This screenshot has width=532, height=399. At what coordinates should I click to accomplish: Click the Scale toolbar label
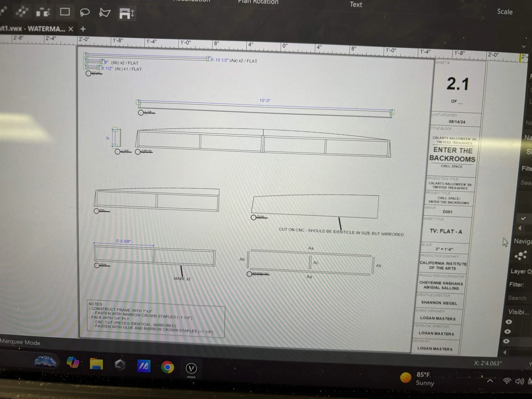point(505,12)
